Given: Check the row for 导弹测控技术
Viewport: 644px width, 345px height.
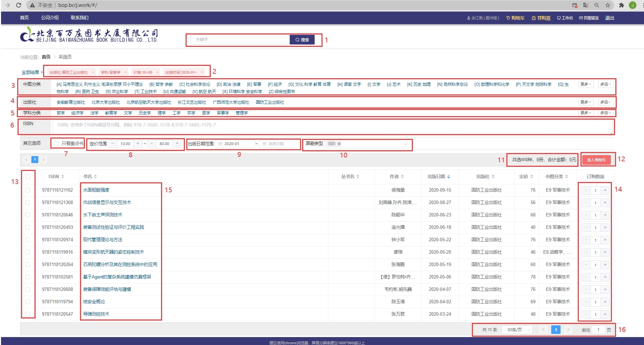Looking at the screenshot, I should click(28, 314).
